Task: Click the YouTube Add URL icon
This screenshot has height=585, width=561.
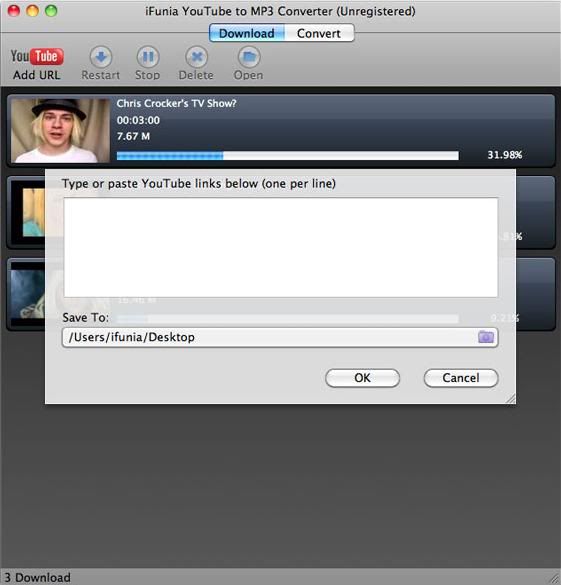Action: tap(37, 57)
